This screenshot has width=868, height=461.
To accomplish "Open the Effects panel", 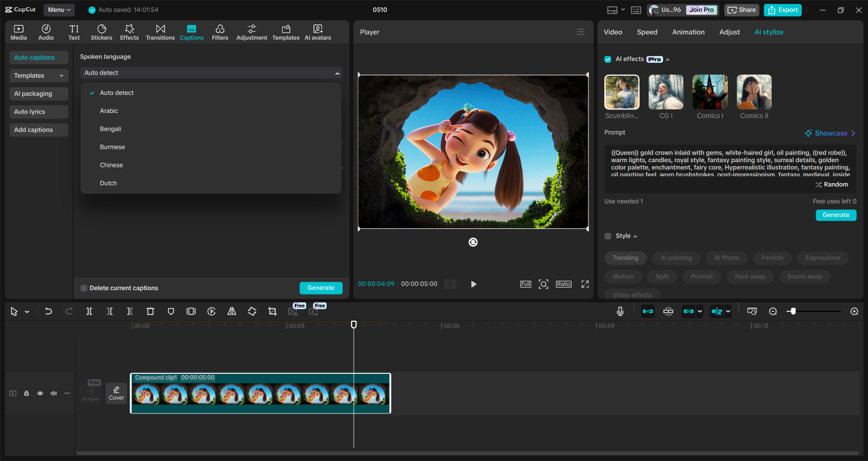I will coord(129,32).
